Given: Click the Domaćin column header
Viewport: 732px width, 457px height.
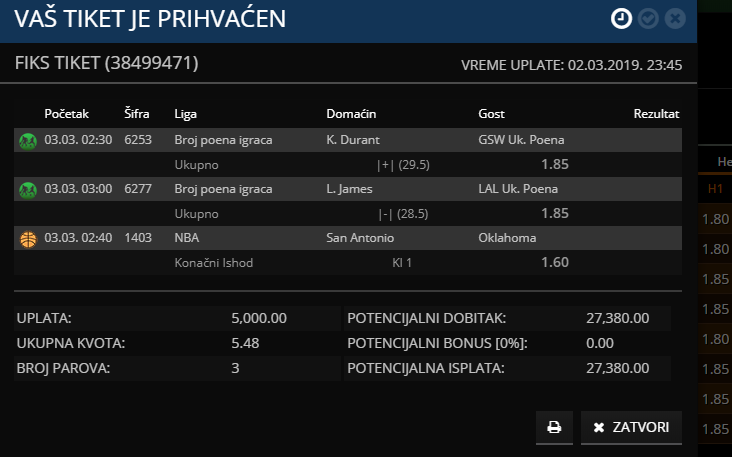Looking at the screenshot, I should [x=351, y=114].
